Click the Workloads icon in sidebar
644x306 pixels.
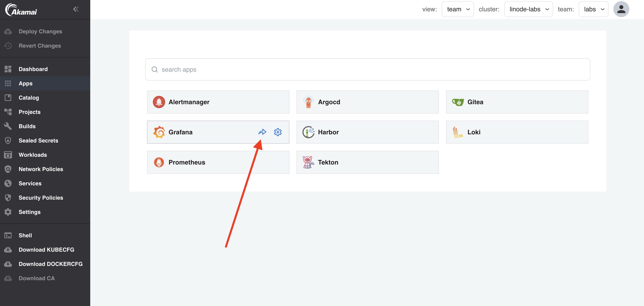point(8,155)
